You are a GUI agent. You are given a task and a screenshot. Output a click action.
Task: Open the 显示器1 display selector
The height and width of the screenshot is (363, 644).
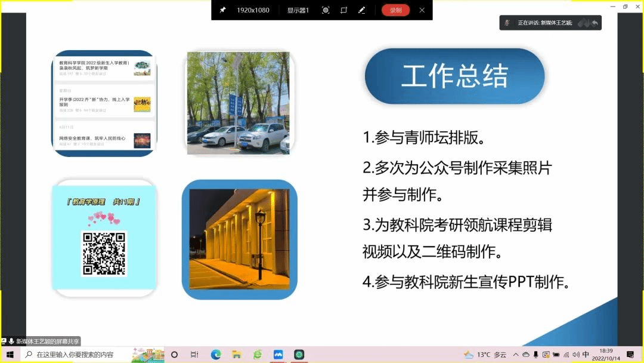[x=298, y=10]
